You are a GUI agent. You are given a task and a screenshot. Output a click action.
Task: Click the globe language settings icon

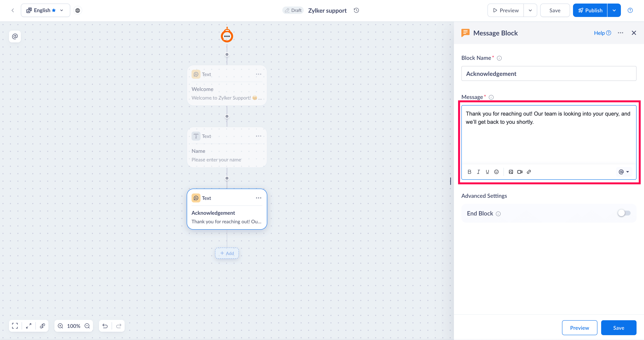78,10
